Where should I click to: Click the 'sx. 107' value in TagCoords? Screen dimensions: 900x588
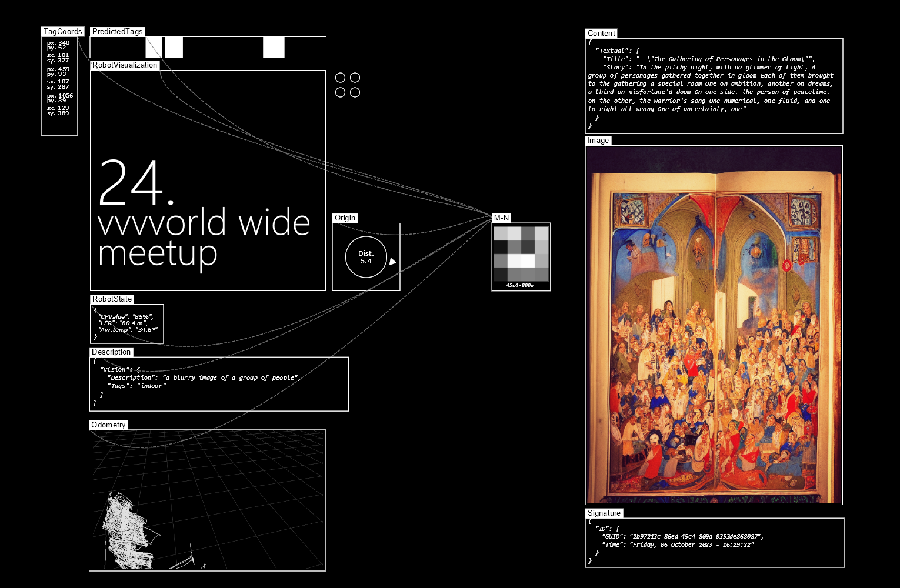[58, 82]
